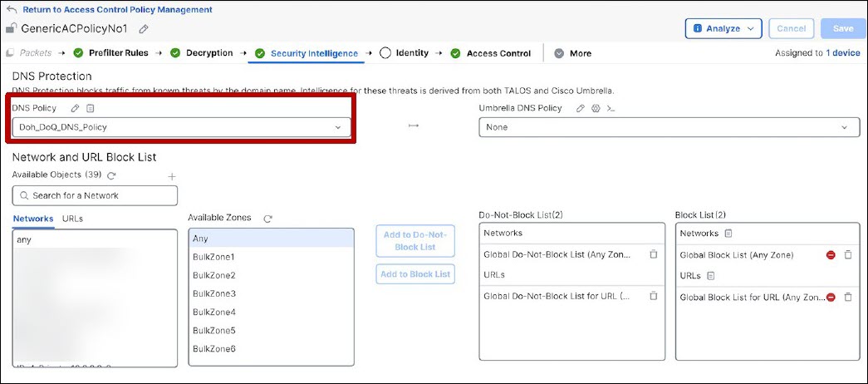This screenshot has height=384, width=868.
Task: Click Return to Access Control Policy Management
Action: (117, 10)
